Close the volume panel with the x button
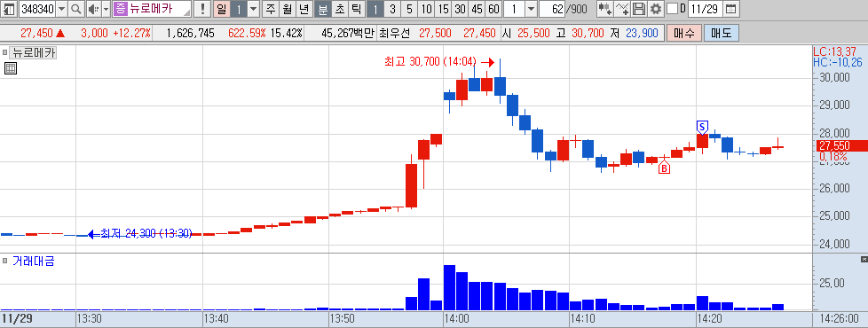The image size is (868, 328). pos(864,260)
